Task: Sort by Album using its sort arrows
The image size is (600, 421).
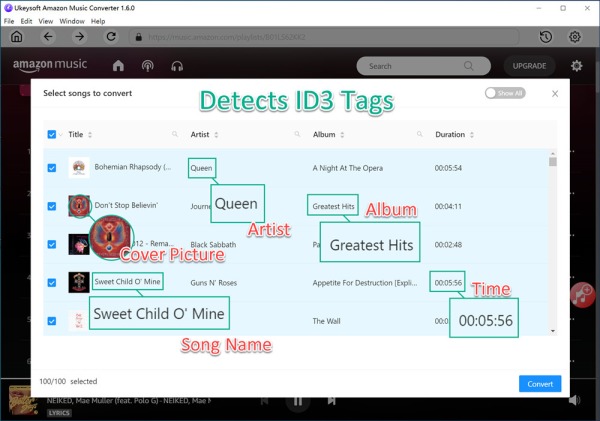Action: pos(342,135)
